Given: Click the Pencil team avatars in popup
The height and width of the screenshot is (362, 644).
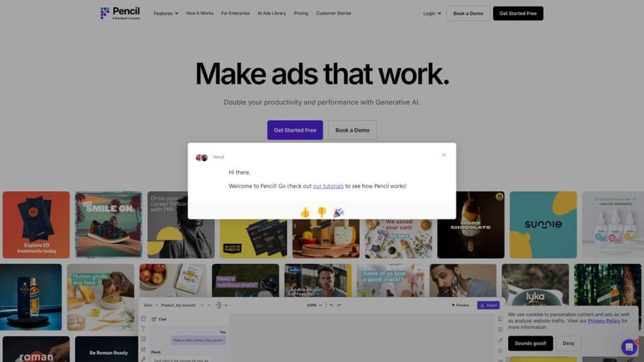Looking at the screenshot, I should pos(202,158).
